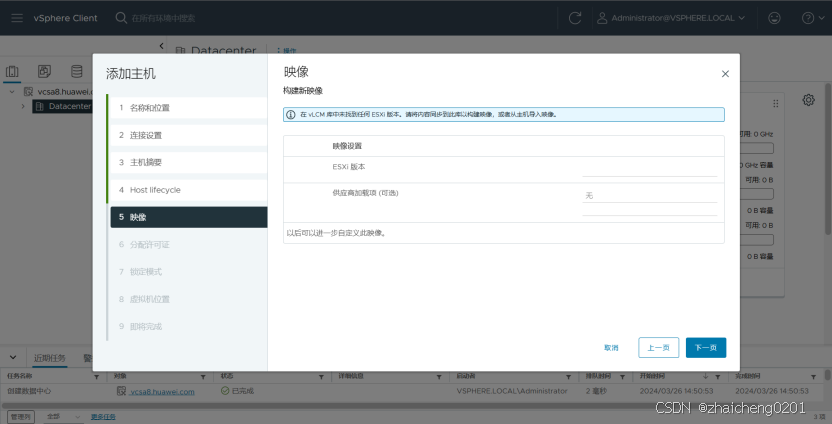Screen dimensions: 832x424
Task: Click the 管理列 button
Action: click(21, 417)
